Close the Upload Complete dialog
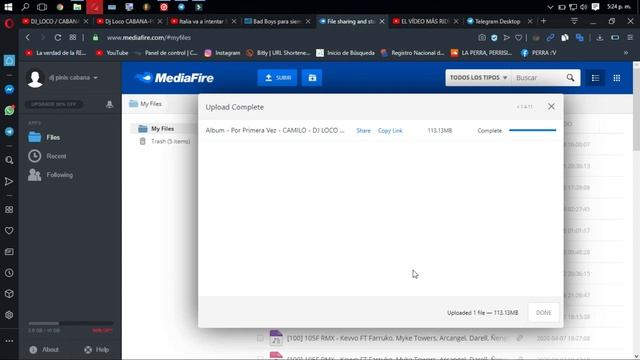The width and height of the screenshot is (640, 360). pyautogui.click(x=551, y=107)
